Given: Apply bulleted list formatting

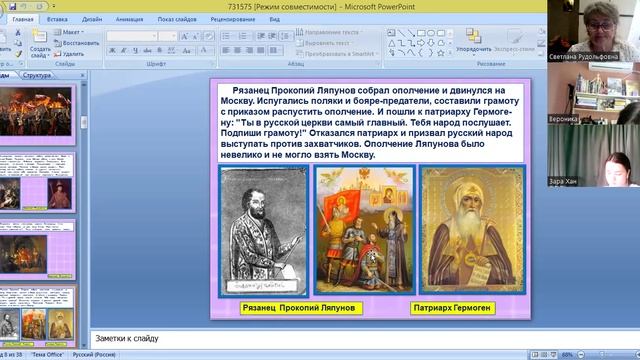Looking at the screenshot, I should tap(226, 36).
